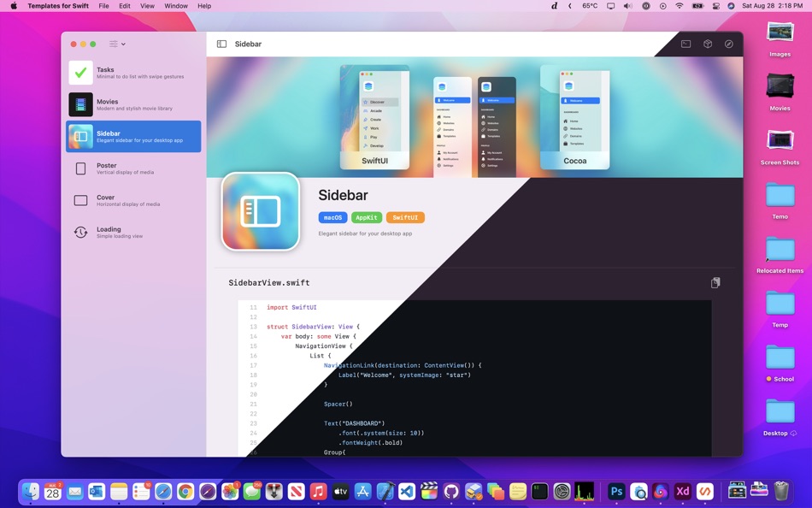The width and height of the screenshot is (812, 508).
Task: Open the Trash in the dock
Action: click(781, 491)
